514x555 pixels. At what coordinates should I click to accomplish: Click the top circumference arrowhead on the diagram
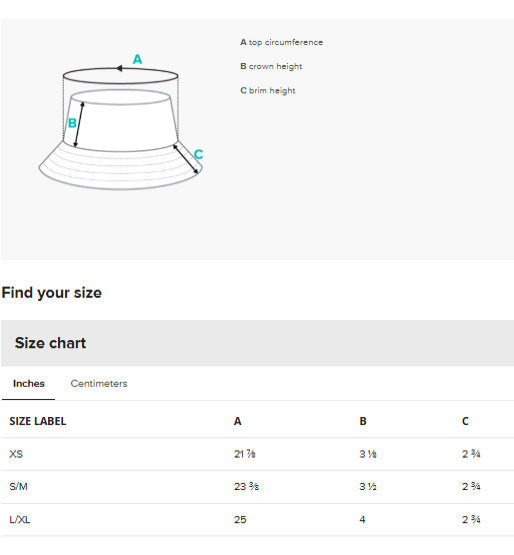pyautogui.click(x=120, y=68)
